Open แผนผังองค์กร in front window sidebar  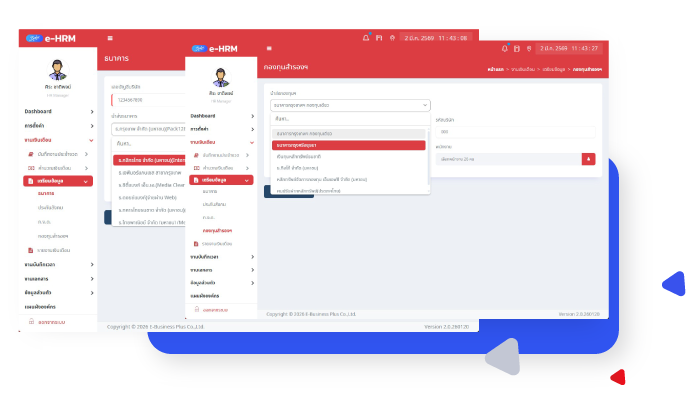(x=204, y=296)
